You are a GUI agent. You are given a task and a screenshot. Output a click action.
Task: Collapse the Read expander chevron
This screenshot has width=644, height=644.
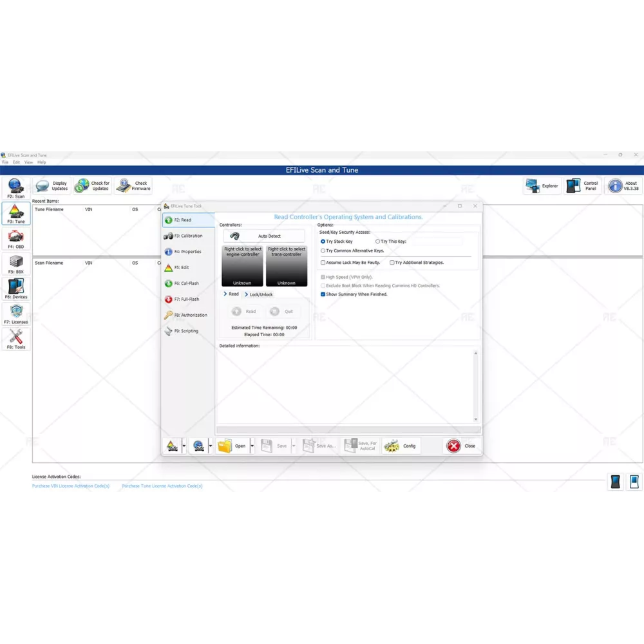[225, 294]
